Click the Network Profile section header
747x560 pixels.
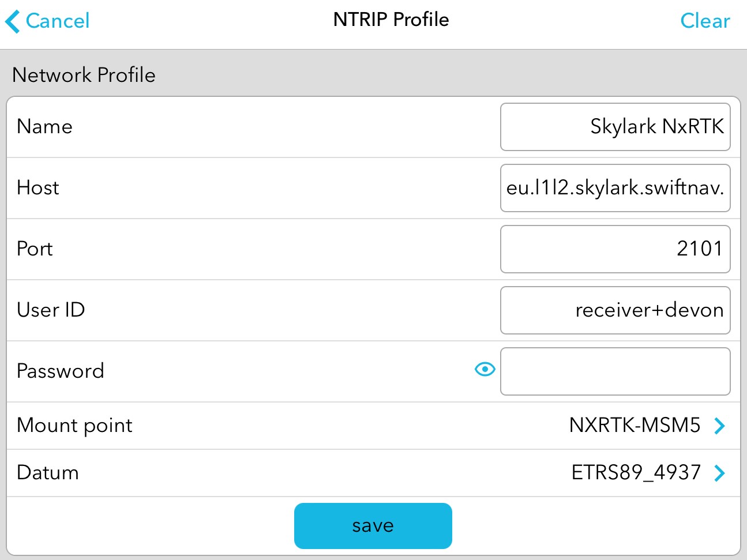coord(84,75)
